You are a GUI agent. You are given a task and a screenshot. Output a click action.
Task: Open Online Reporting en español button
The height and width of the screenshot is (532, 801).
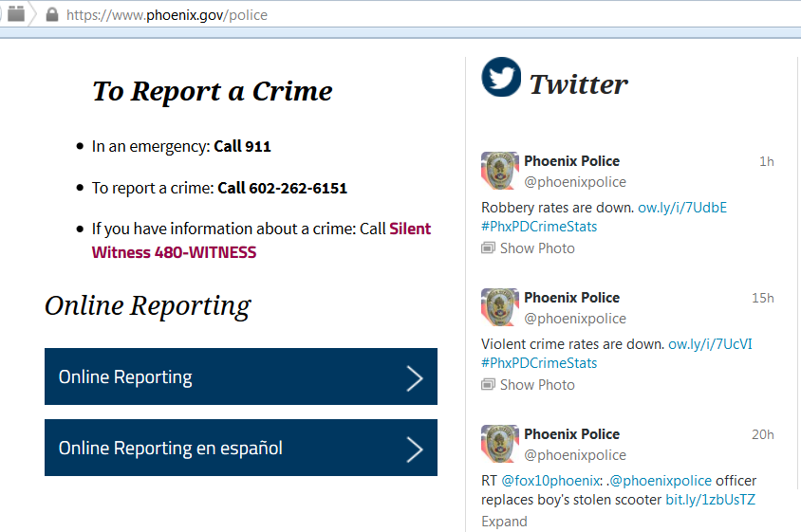pyautogui.click(x=240, y=448)
